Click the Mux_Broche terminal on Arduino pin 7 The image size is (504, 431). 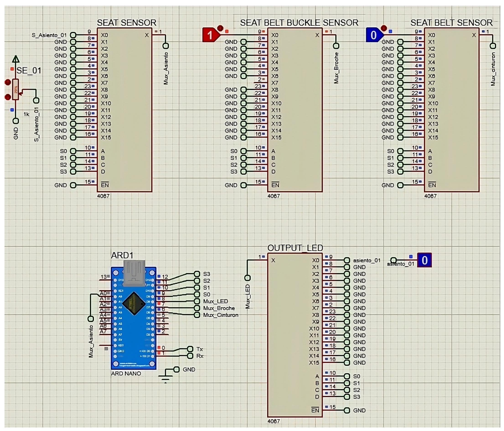coord(197,308)
